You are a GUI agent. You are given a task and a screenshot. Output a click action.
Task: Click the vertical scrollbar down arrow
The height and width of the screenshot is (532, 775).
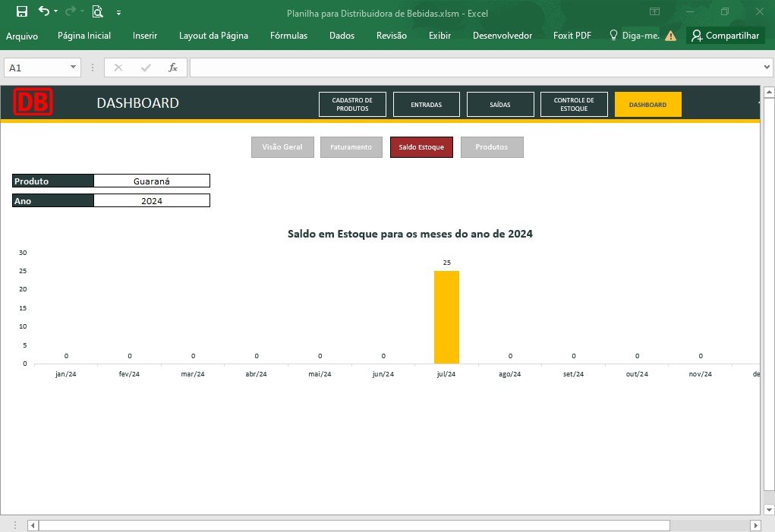(x=769, y=509)
